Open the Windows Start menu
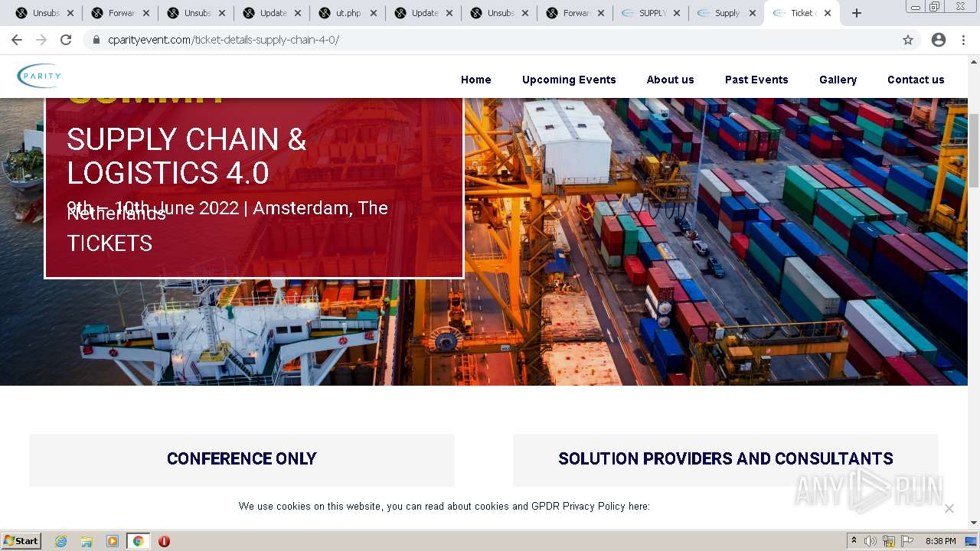The height and width of the screenshot is (551, 980). coord(21,541)
